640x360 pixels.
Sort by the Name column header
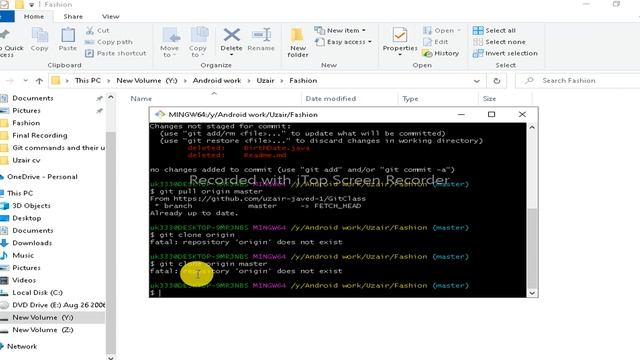pyautogui.click(x=141, y=98)
